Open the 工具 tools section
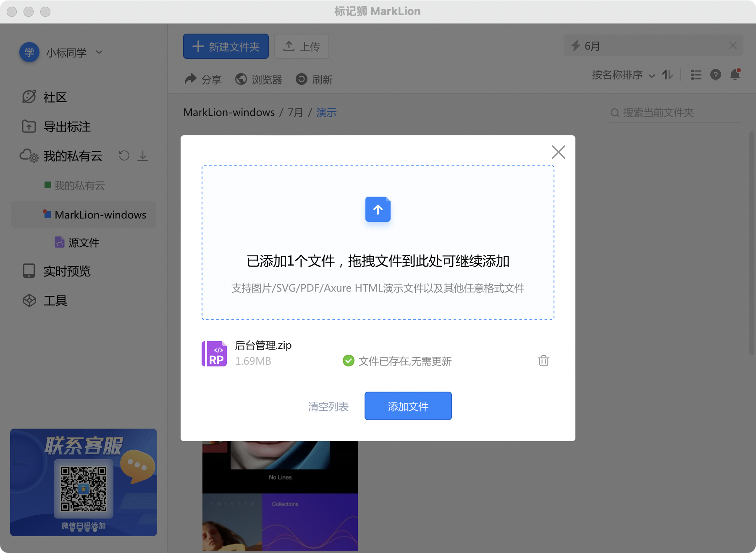The image size is (756, 553). (x=55, y=300)
